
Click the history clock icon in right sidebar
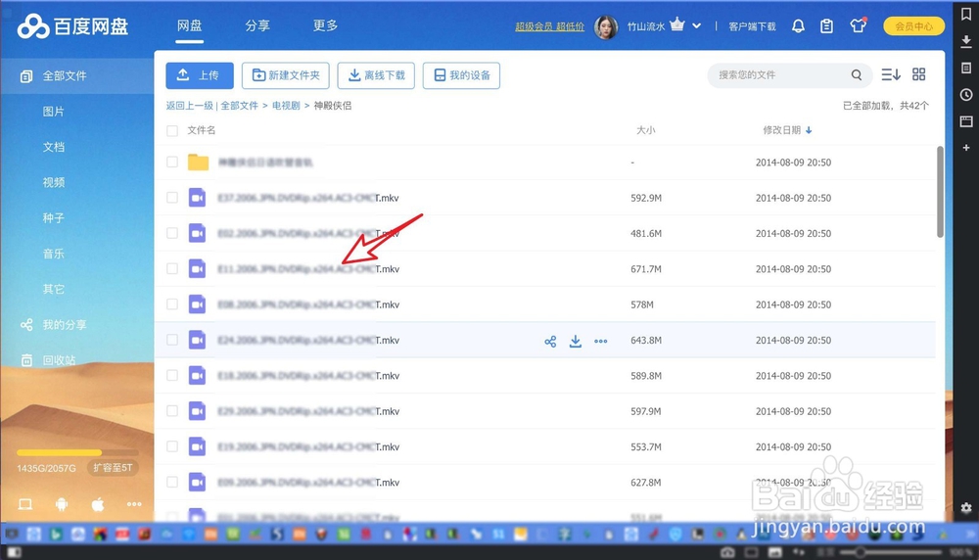(966, 95)
